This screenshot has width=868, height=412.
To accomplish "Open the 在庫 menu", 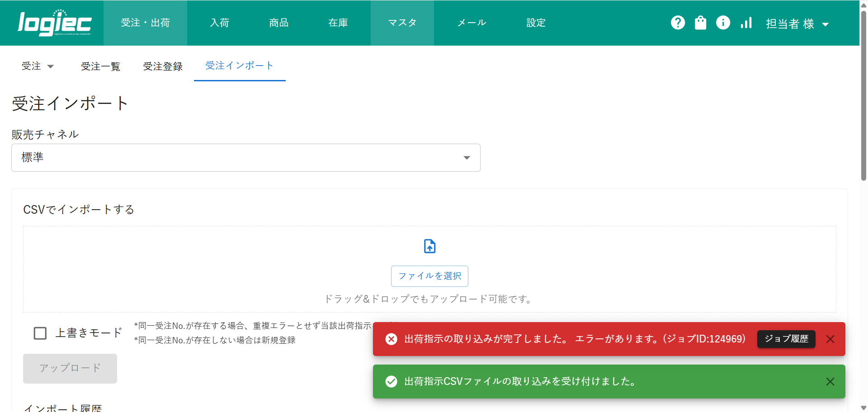I will click(x=338, y=23).
